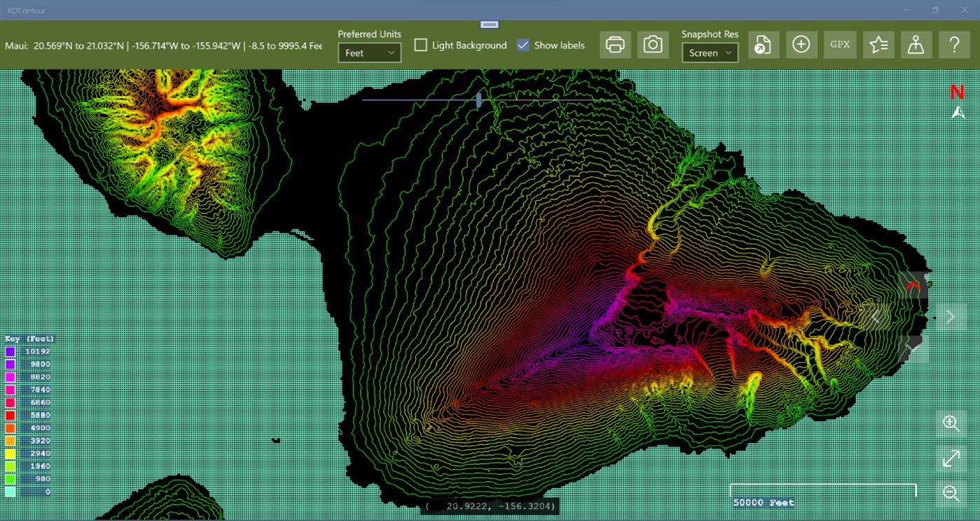
Task: Open the Preferred Units dropdown
Action: pos(369,53)
